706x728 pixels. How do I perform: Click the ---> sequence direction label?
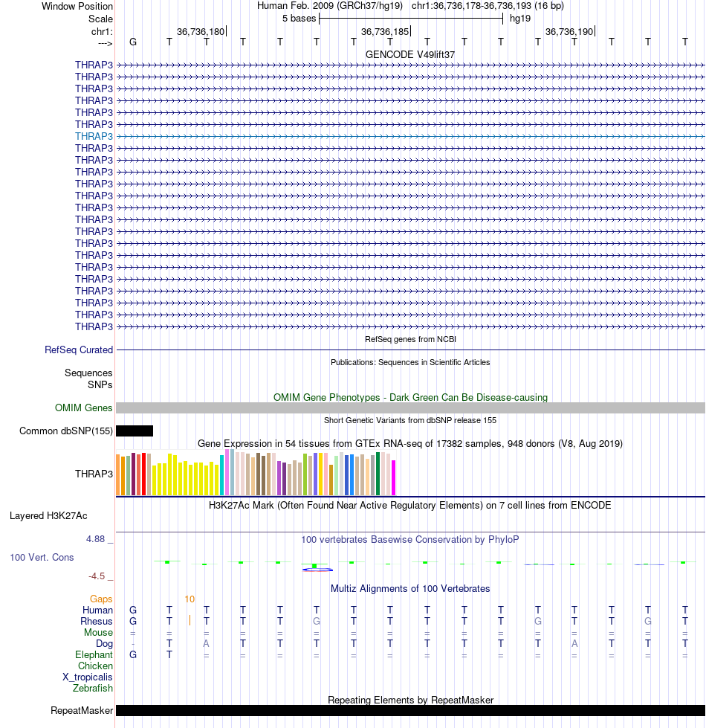[106, 43]
